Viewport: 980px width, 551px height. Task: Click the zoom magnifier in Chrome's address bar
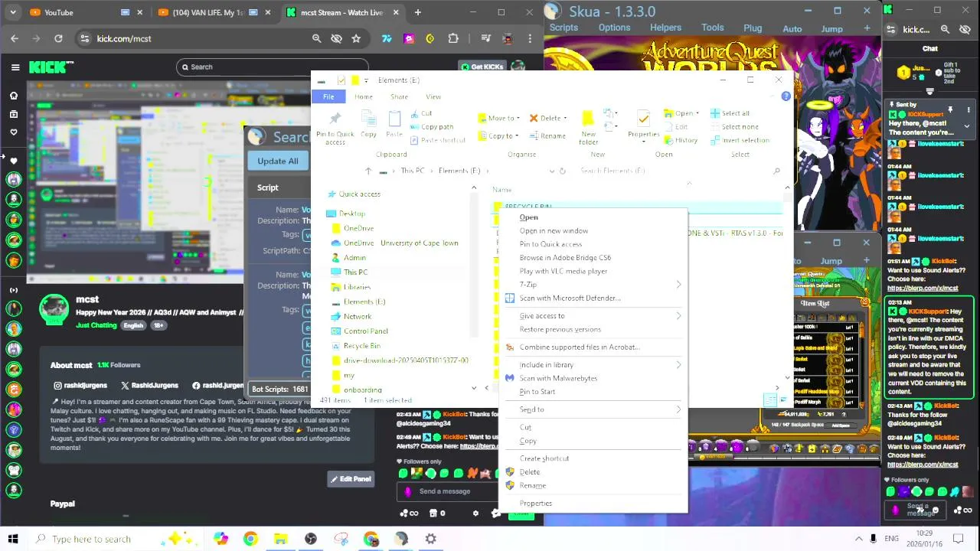[x=316, y=38]
